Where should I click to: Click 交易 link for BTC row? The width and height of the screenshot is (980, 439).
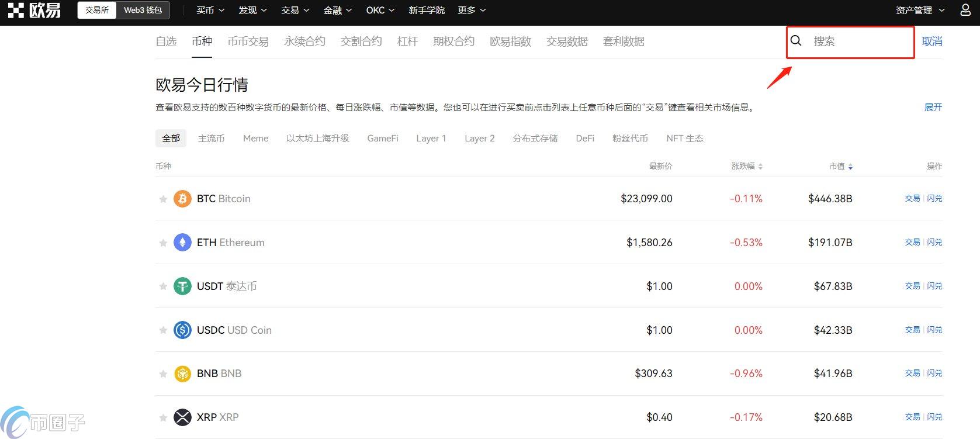tap(912, 199)
